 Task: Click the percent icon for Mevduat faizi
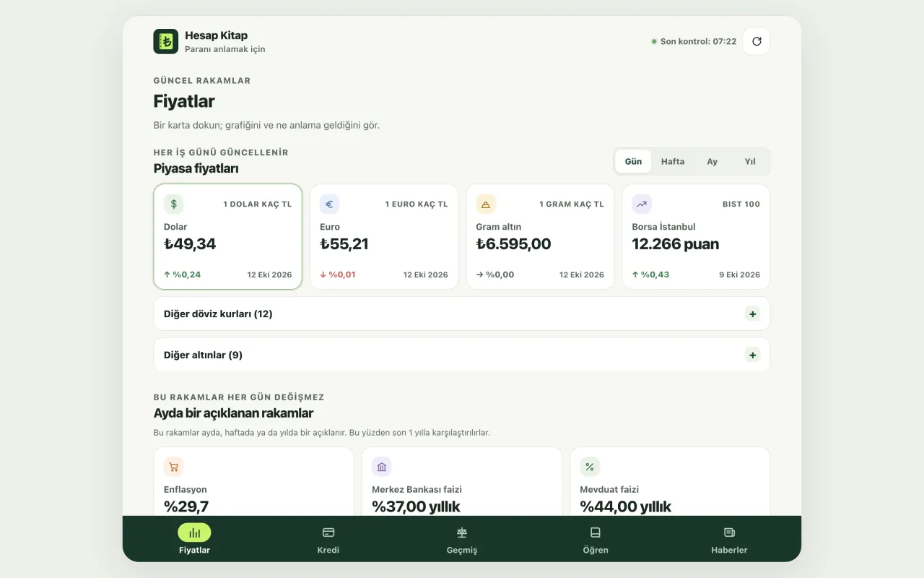pyautogui.click(x=590, y=467)
